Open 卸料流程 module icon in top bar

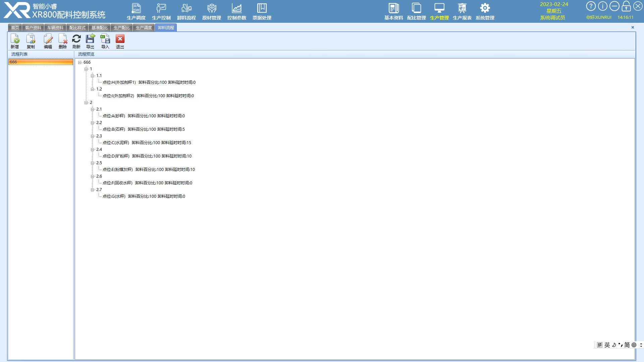[186, 12]
